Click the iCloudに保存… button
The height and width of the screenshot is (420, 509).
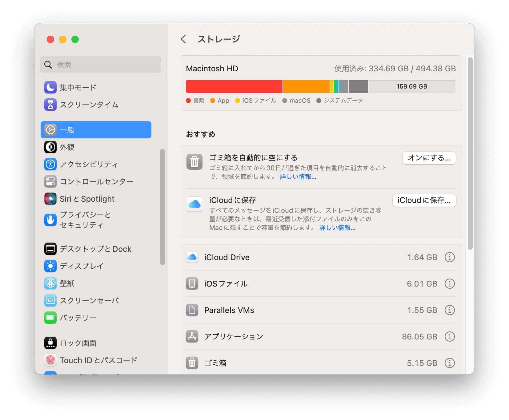pos(424,200)
